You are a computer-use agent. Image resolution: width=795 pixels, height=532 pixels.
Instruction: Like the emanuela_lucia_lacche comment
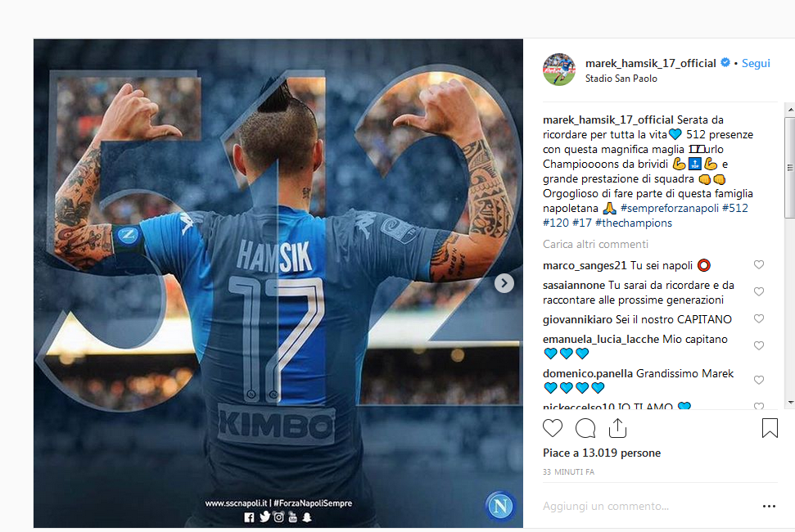[x=758, y=345]
